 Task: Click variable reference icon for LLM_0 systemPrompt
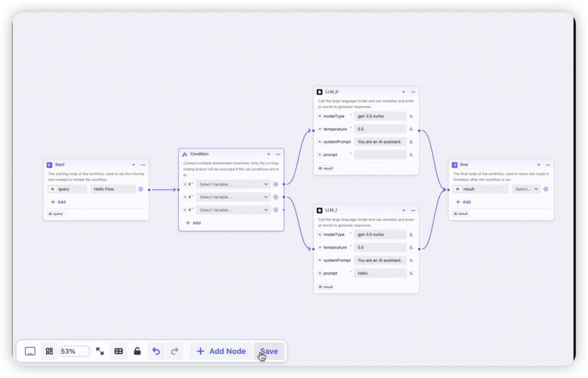pyautogui.click(x=411, y=142)
